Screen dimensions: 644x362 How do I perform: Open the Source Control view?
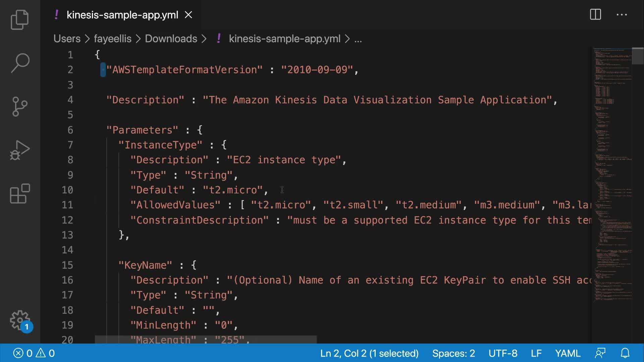[20, 107]
